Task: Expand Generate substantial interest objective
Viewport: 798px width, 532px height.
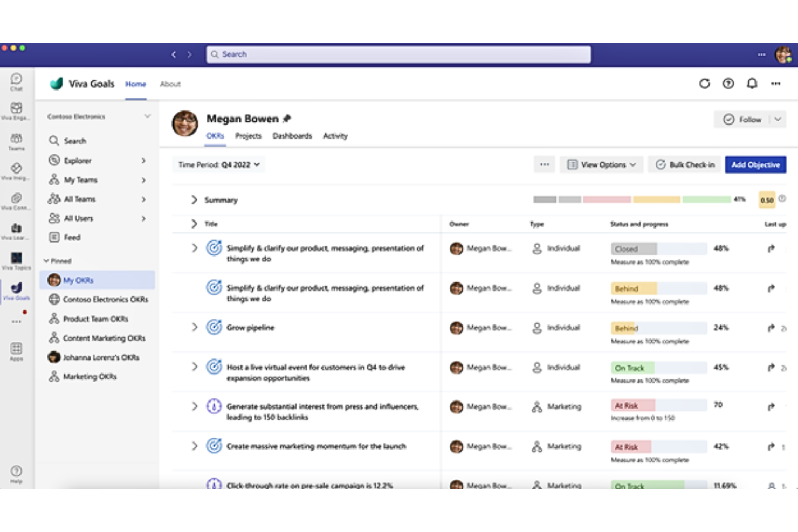Action: click(x=195, y=406)
